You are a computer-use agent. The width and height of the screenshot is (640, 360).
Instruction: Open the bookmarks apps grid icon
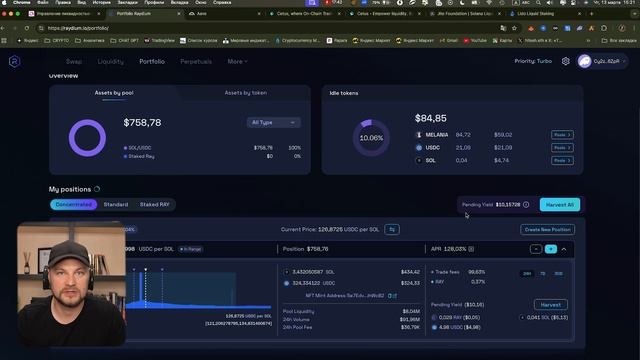click(x=4, y=40)
